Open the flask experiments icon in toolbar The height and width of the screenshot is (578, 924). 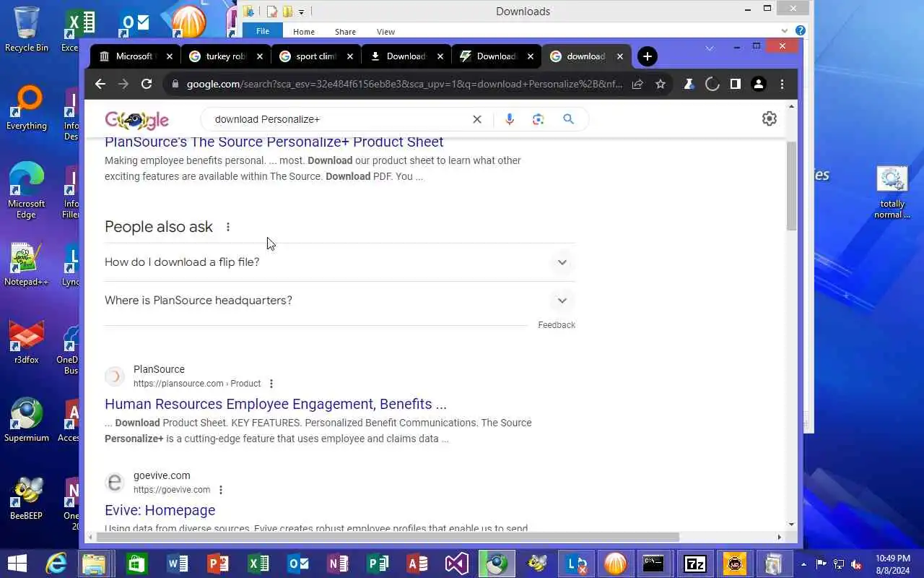point(689,84)
